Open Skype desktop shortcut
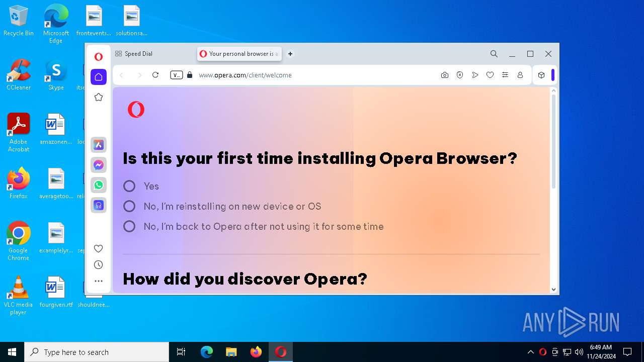 (x=56, y=75)
